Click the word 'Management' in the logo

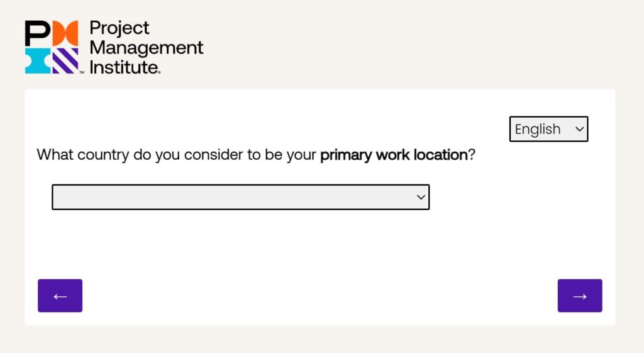click(147, 48)
